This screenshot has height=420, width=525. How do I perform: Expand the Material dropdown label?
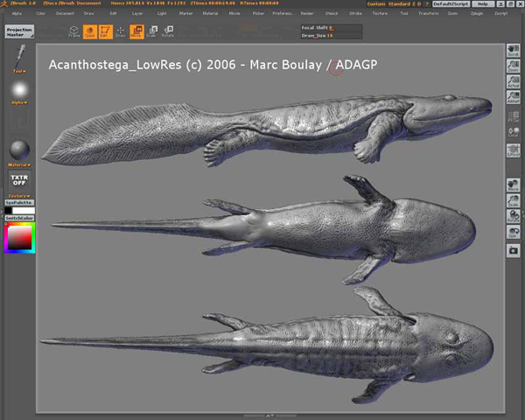pyautogui.click(x=19, y=164)
